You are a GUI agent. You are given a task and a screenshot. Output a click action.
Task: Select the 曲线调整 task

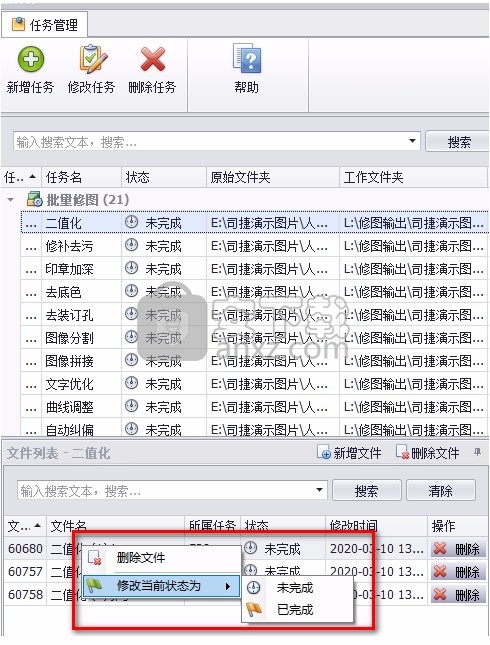[69, 408]
